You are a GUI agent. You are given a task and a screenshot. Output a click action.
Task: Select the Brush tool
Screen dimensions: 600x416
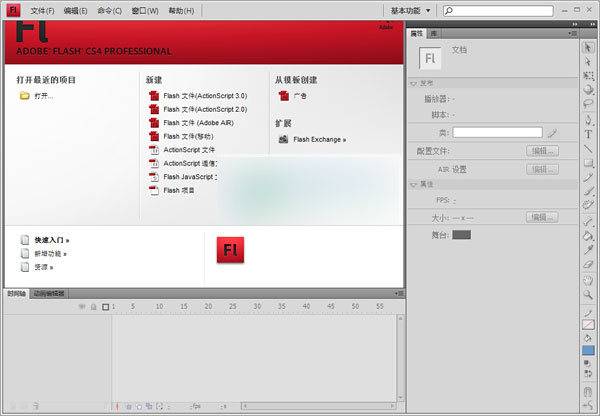(589, 191)
